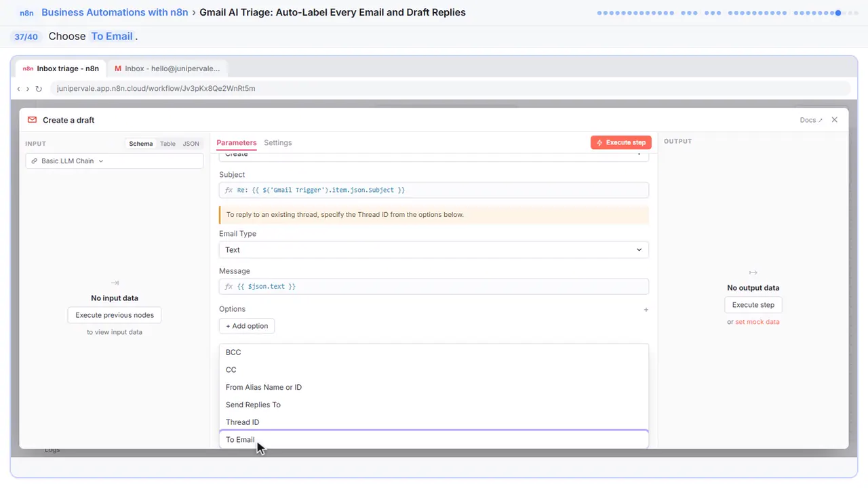Switch to Settings tab
Viewport: 868px width, 488px height.
pos(278,143)
